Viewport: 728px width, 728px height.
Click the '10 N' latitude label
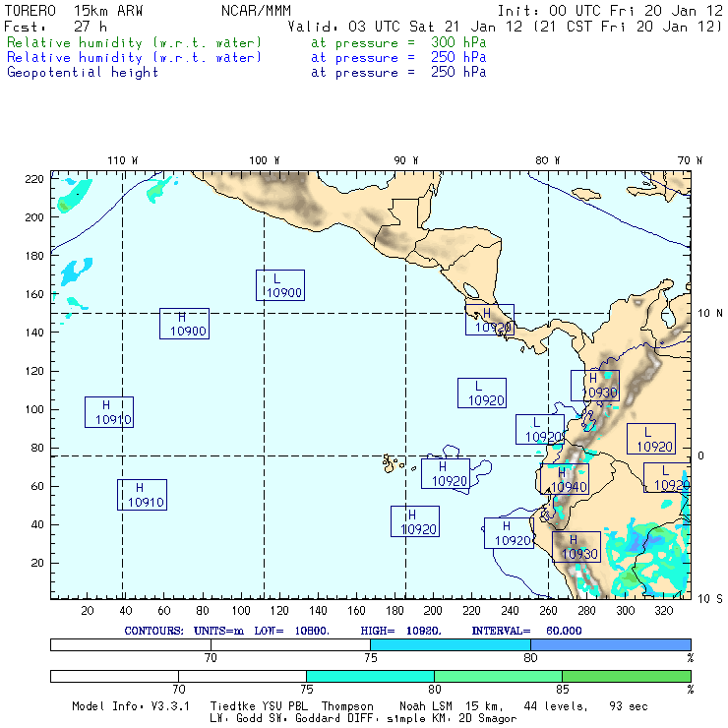710,314
